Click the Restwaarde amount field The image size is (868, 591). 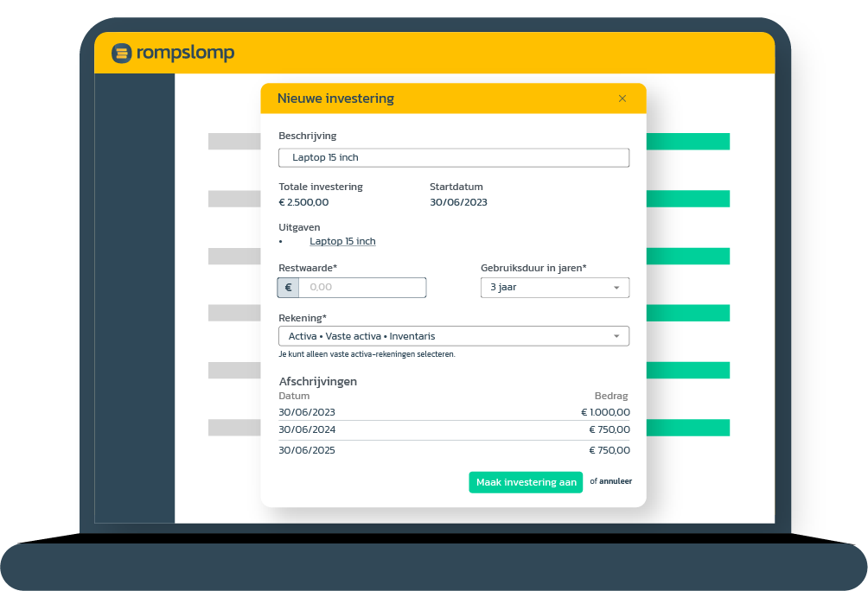pyautogui.click(x=362, y=288)
